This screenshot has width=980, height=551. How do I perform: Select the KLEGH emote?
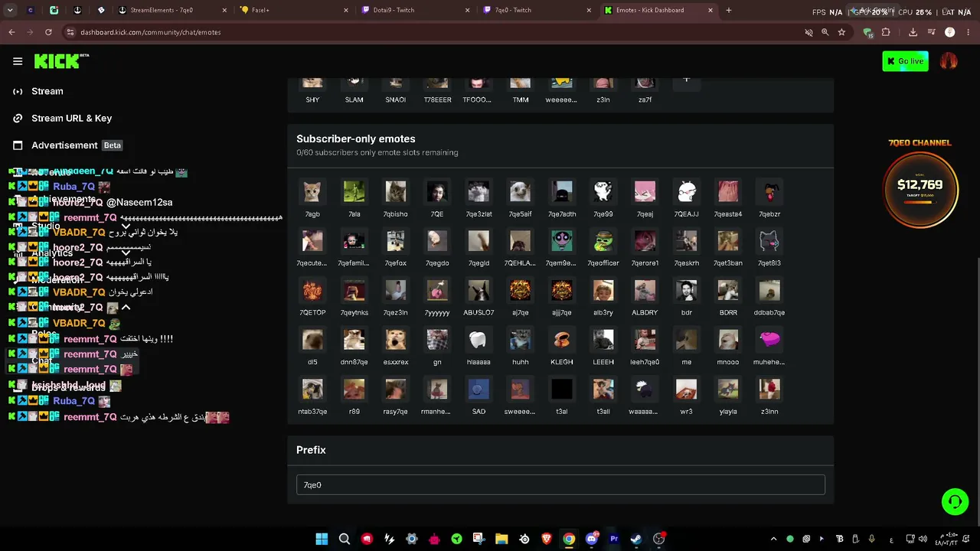tap(562, 340)
